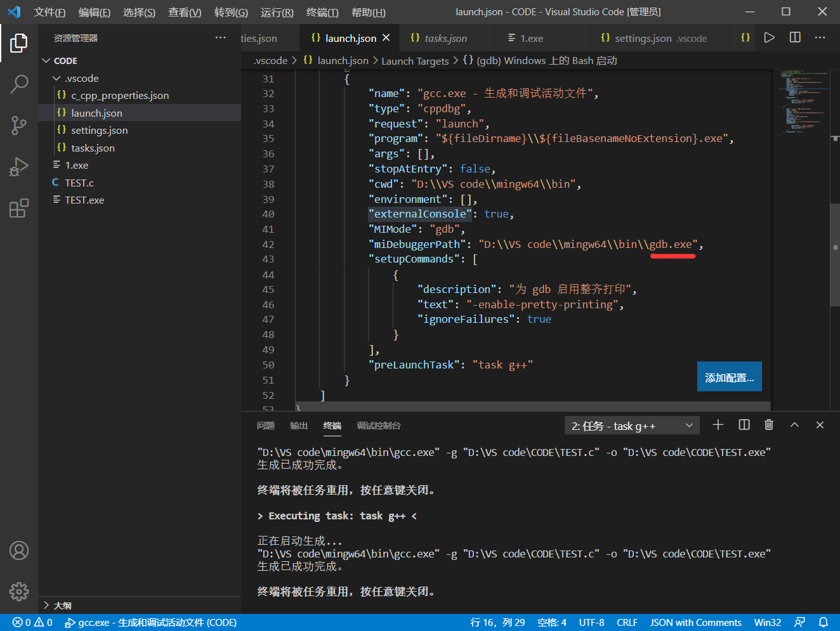Click the 行 16, 列 29 cursor position
Viewport: 840px width, 631px height.
(498, 623)
